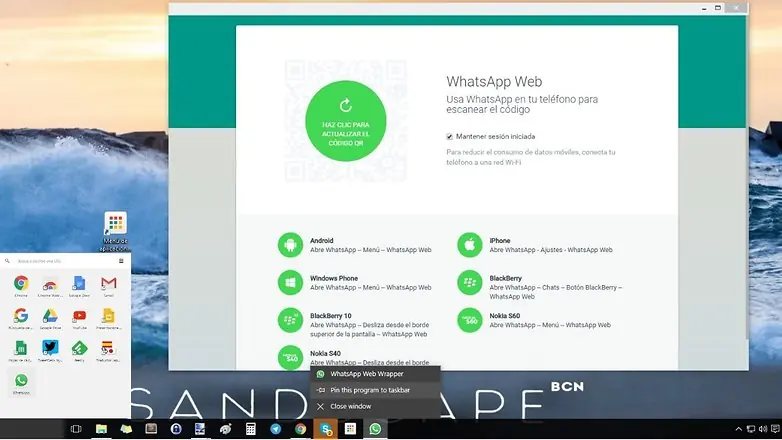Open the padlock app on the taskbar
Screen dimensions: 782x440
click(176, 429)
